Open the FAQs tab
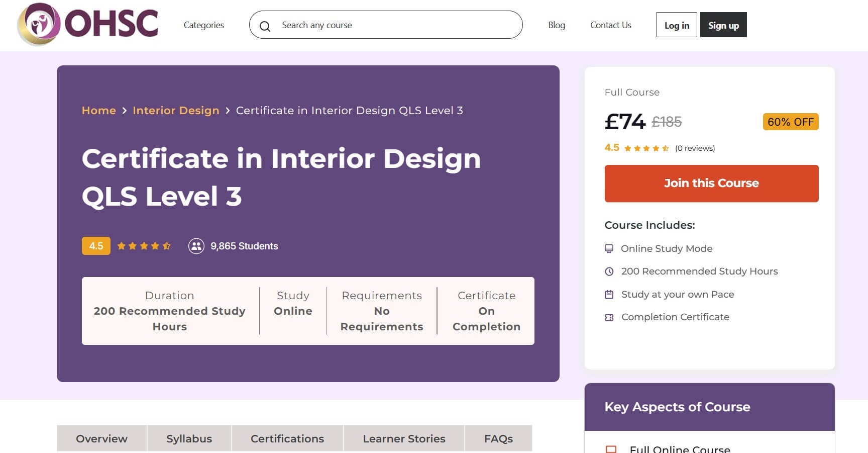Viewport: 868px width, 453px height. (x=498, y=438)
